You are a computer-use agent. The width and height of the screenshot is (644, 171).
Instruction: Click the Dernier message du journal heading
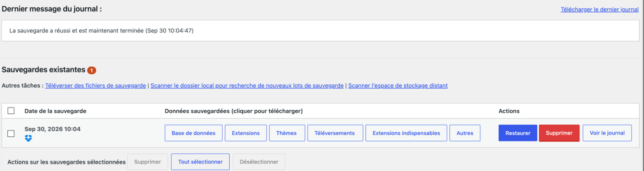pos(52,9)
